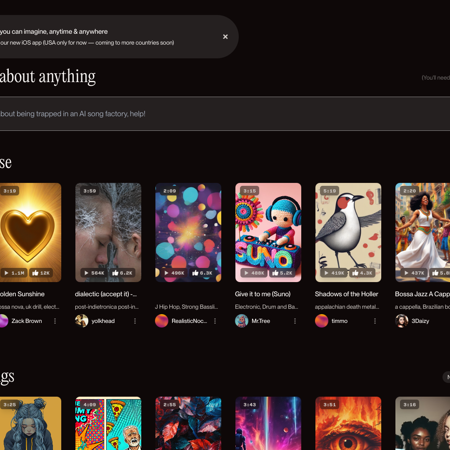This screenshot has width=450, height=450.
Task: Open the red and blue leaves cover, 2:55
Action: pyautogui.click(x=188, y=423)
